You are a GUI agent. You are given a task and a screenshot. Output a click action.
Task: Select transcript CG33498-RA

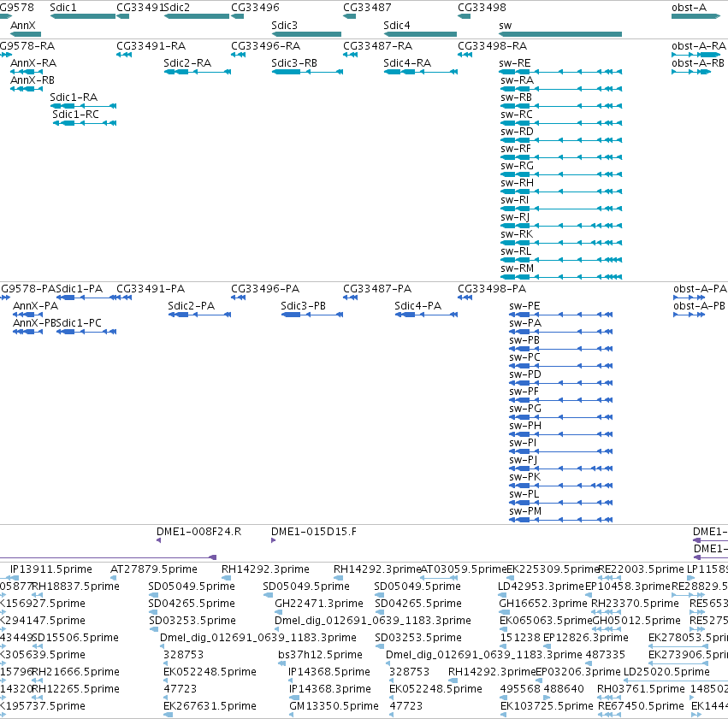coord(492,46)
